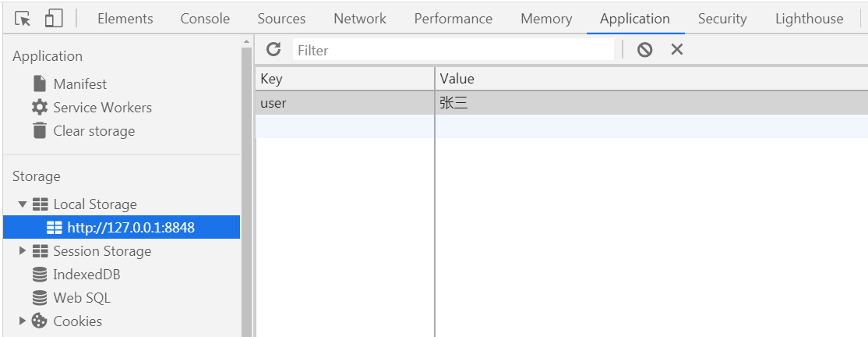Switch to the Network tab
The height and width of the screenshot is (337, 868).
click(x=360, y=19)
